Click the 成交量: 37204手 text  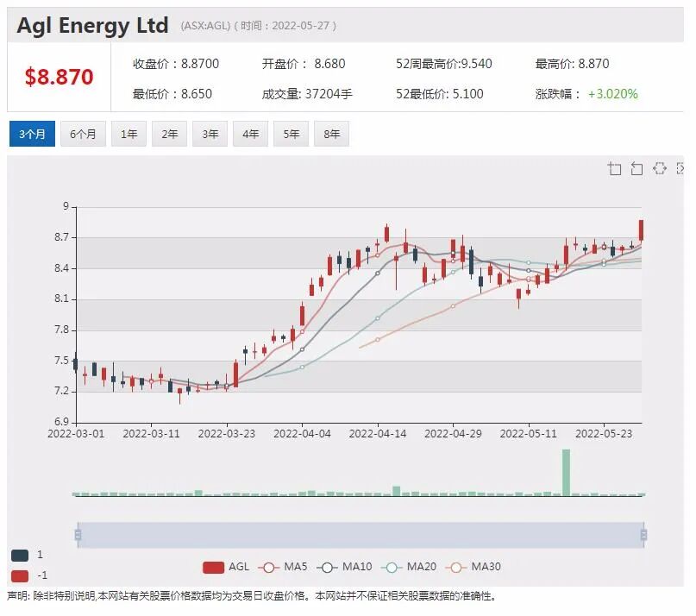(307, 94)
